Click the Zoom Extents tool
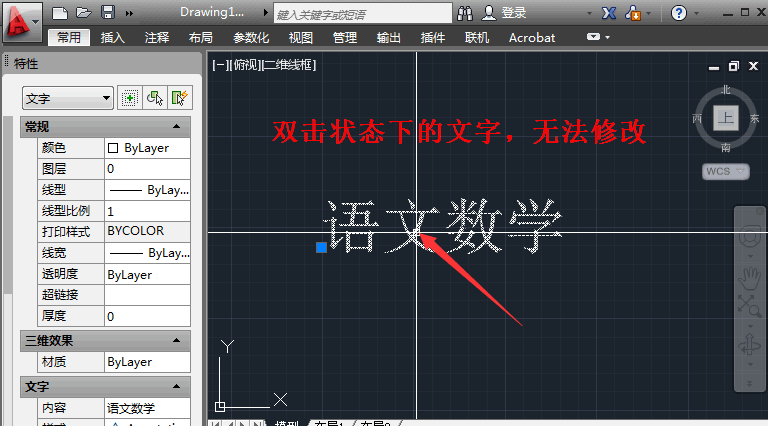Viewport: 768px width, 426px height. pos(749,306)
